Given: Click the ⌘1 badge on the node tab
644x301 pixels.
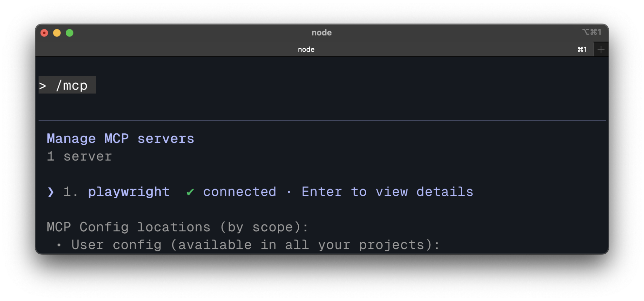Looking at the screenshot, I should 582,49.
